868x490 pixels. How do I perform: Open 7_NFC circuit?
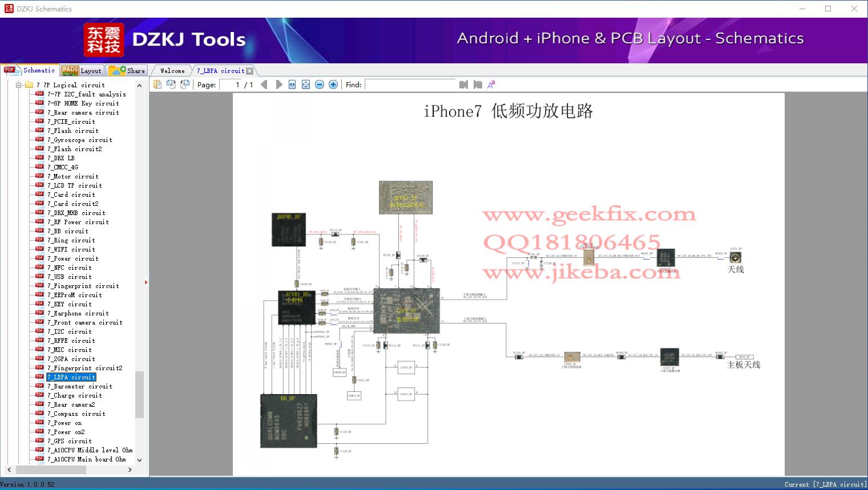70,268
